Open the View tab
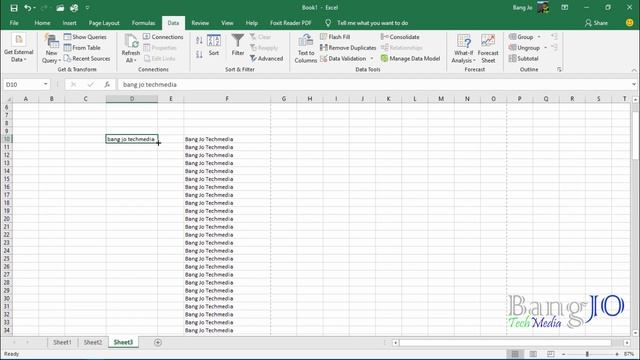The height and width of the screenshot is (360, 640). pos(227,23)
